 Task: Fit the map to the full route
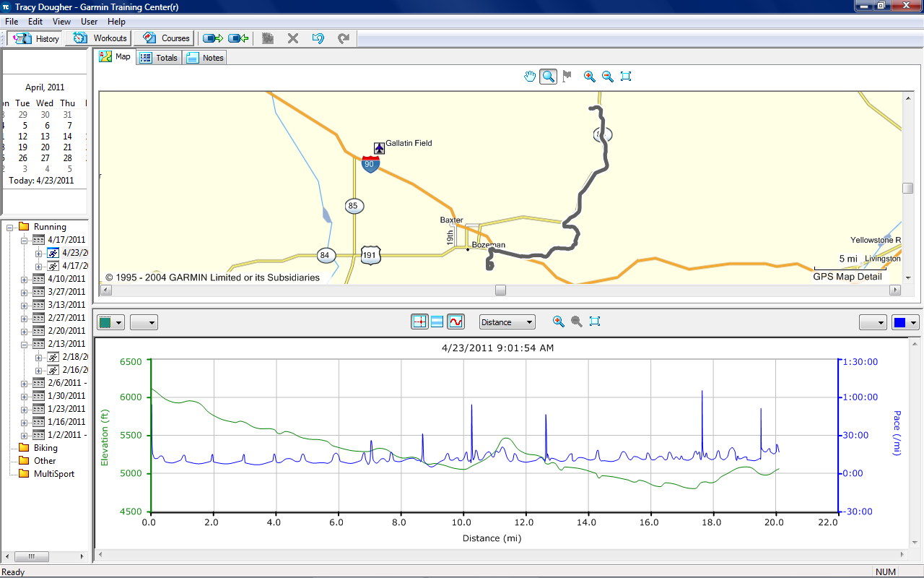coord(626,76)
